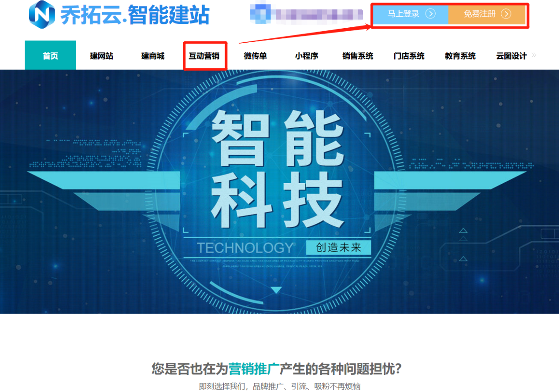Select the 云图设计 navigation tab

[511, 55]
